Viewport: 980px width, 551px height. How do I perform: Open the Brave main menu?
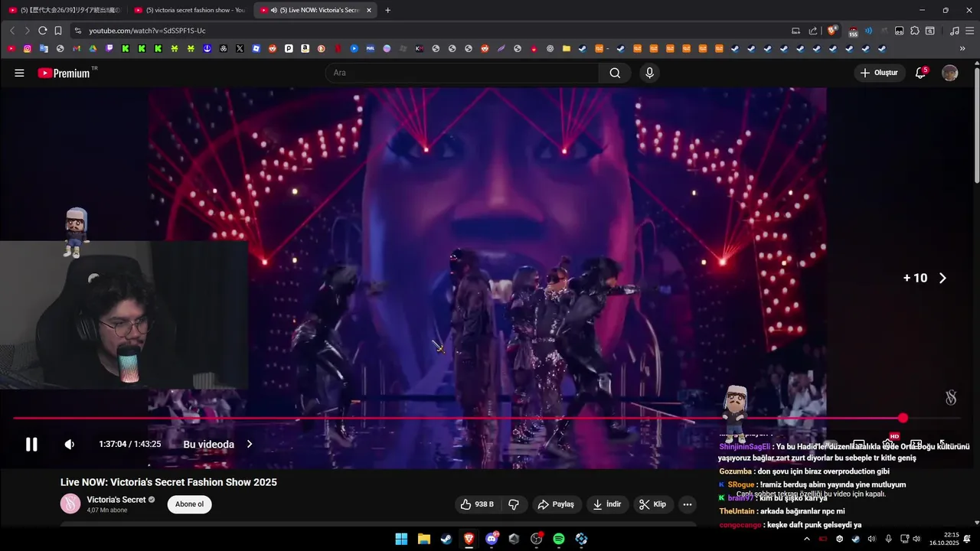click(969, 31)
